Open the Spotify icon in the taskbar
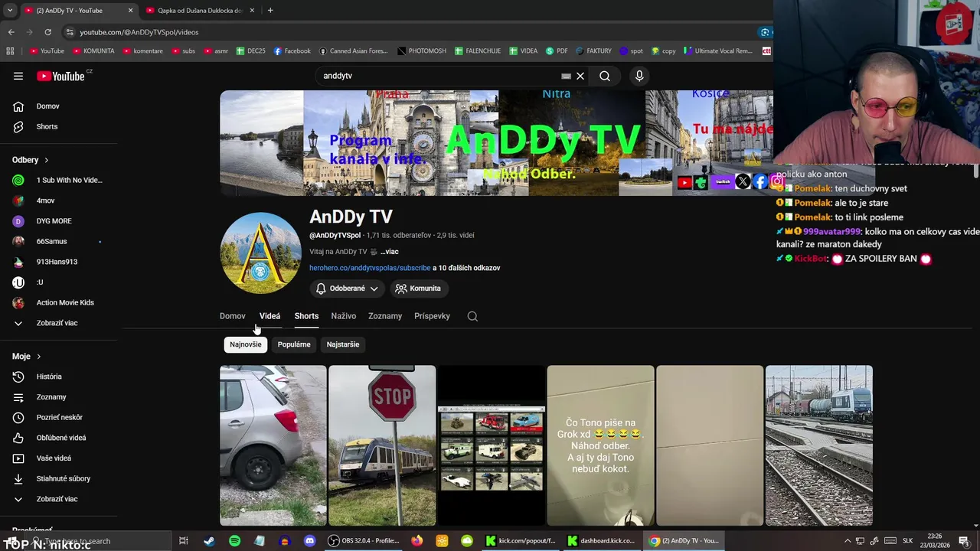 [x=234, y=541]
